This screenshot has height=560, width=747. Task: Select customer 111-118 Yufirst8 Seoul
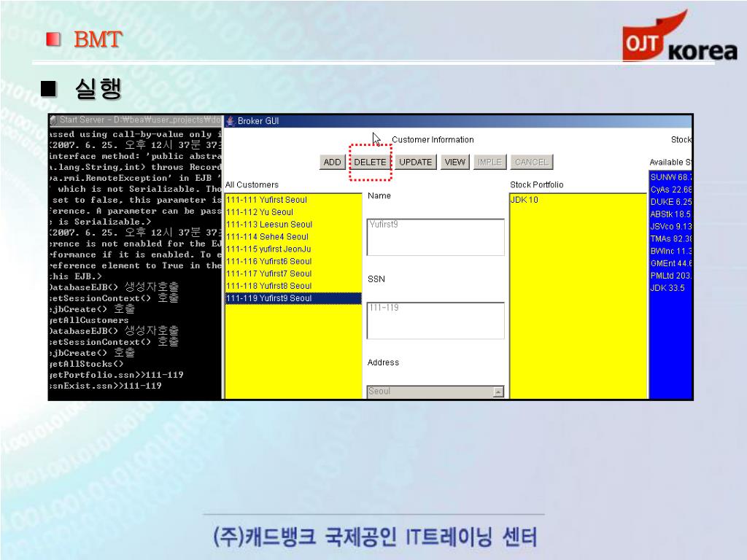click(x=293, y=286)
